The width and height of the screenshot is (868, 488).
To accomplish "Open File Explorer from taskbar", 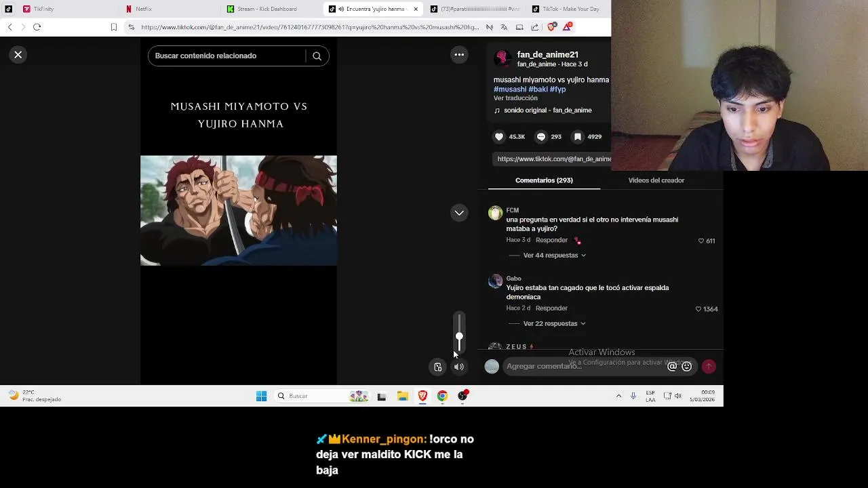I will coord(403,396).
